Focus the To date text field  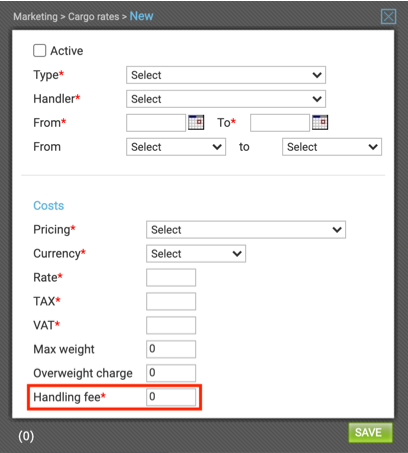(280, 123)
